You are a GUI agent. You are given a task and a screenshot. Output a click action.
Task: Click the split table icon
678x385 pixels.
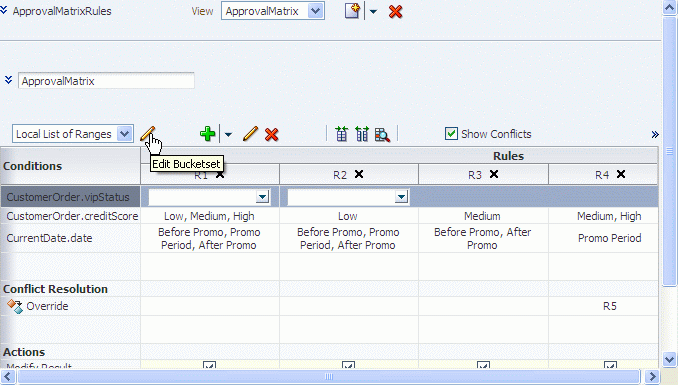(362, 134)
